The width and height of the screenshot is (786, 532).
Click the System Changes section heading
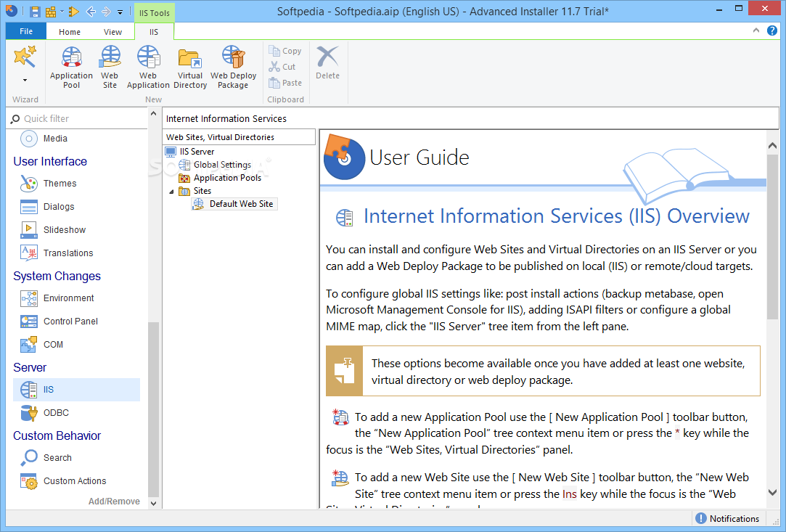click(x=57, y=277)
